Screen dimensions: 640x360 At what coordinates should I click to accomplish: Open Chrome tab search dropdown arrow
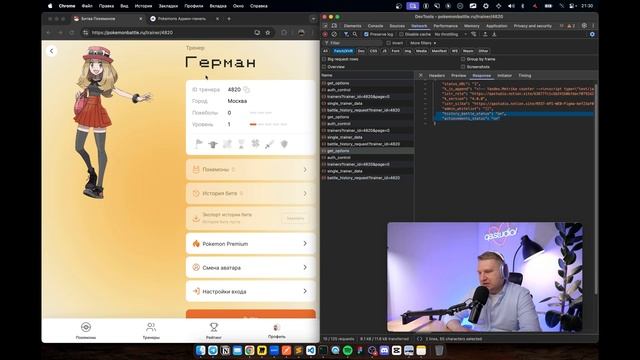click(x=313, y=19)
